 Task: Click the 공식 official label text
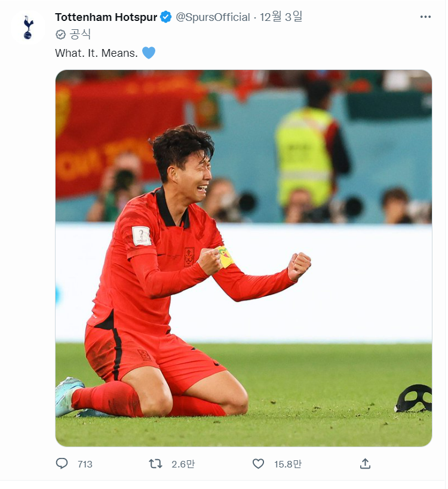(x=80, y=34)
